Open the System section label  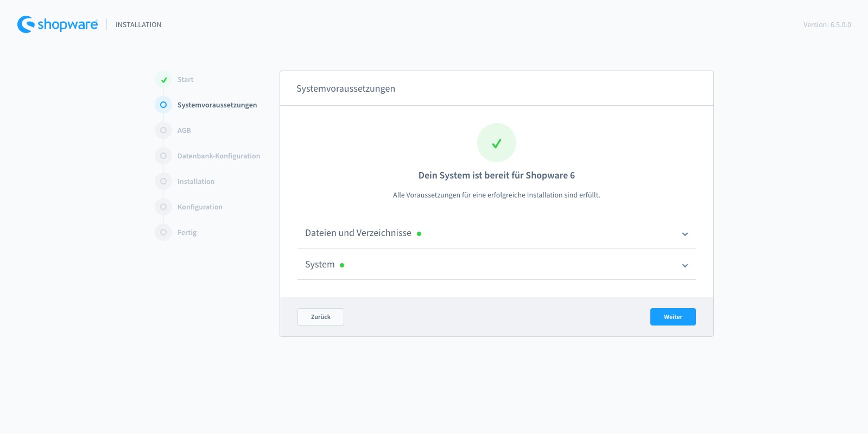(x=320, y=264)
